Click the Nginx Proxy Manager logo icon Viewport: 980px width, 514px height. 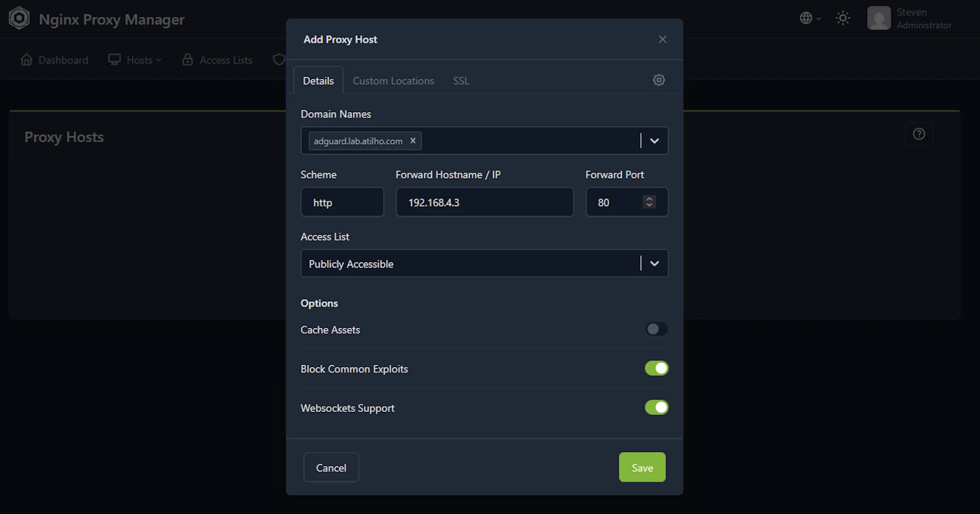tap(19, 18)
